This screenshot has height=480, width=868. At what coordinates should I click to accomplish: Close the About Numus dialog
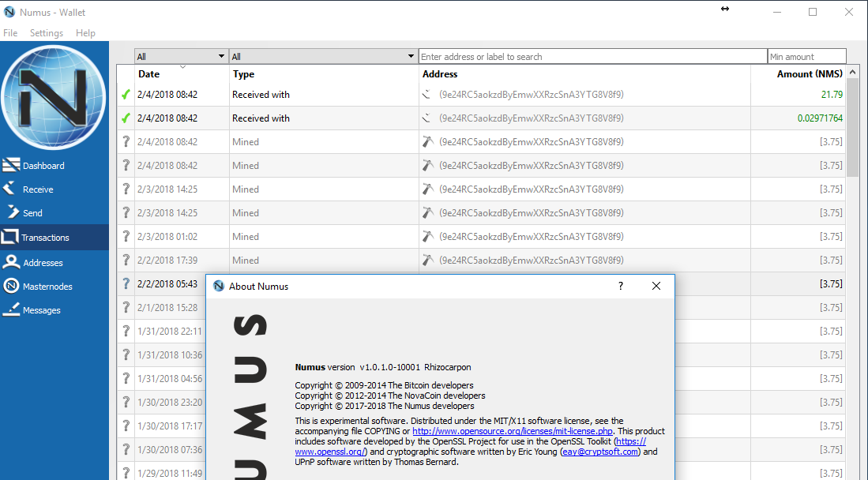pos(656,287)
